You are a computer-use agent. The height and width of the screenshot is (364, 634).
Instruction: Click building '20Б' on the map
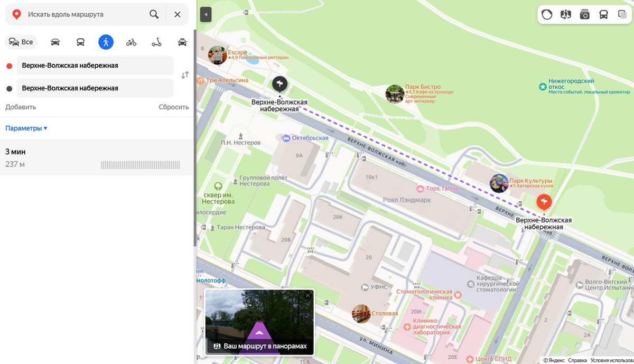click(286, 240)
